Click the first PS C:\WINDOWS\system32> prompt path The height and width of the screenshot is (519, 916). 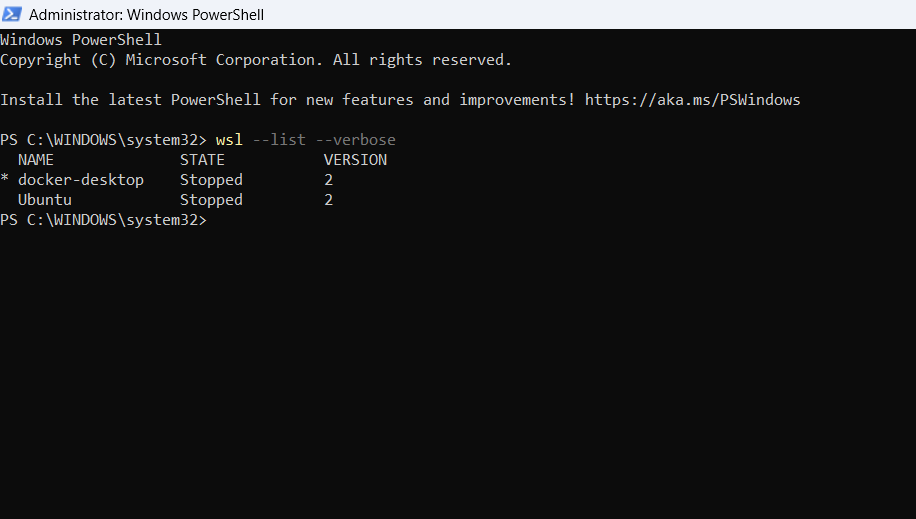click(103, 140)
